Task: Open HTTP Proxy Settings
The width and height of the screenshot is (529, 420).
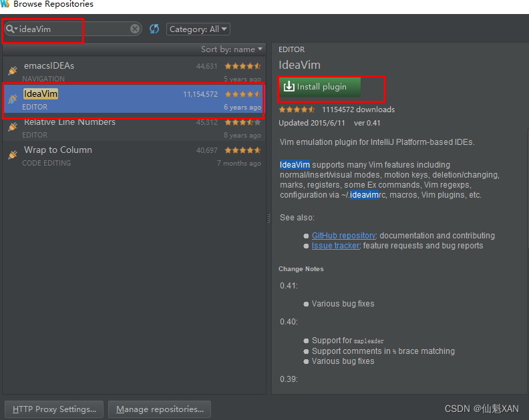Action: [54, 409]
